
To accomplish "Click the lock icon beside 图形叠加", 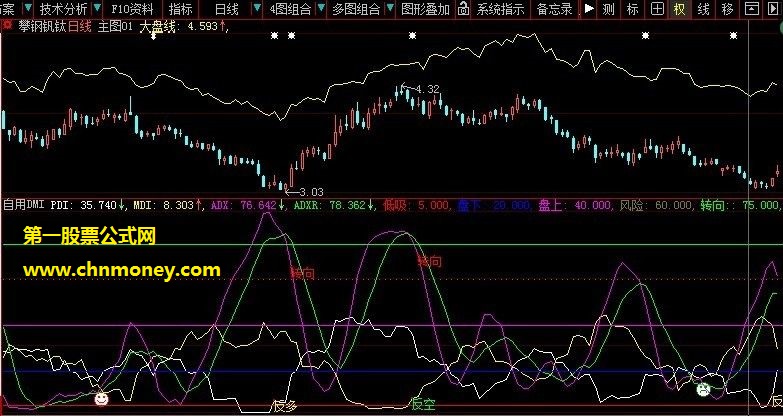I will 463,8.
